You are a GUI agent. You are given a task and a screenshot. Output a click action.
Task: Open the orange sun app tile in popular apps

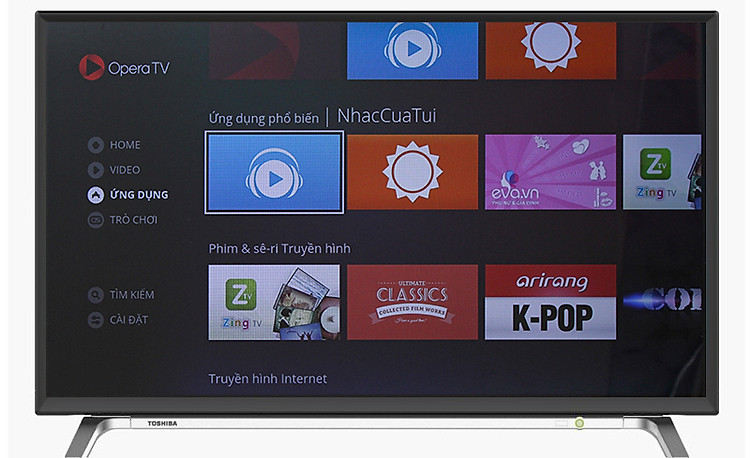coord(412,172)
